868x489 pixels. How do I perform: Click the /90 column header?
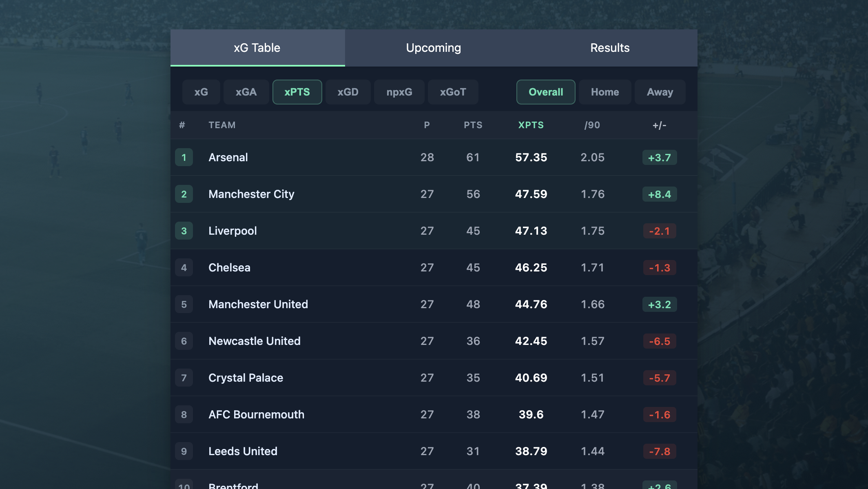click(592, 125)
